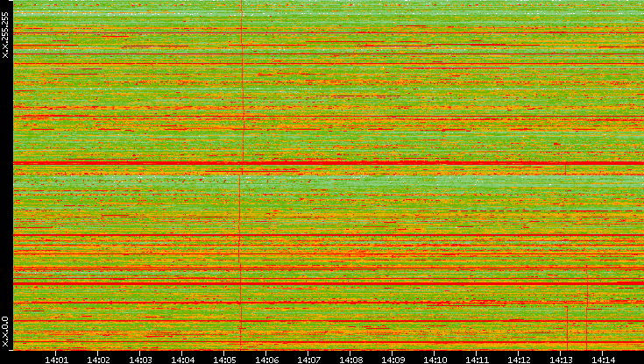
Task: Click the 14:02 time axis label
Action: click(98, 360)
